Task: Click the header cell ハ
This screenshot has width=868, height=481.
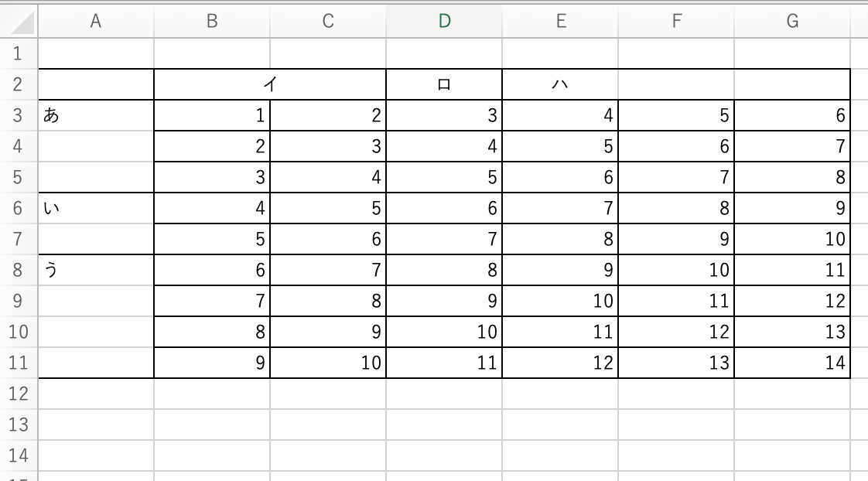Action: coord(560,84)
